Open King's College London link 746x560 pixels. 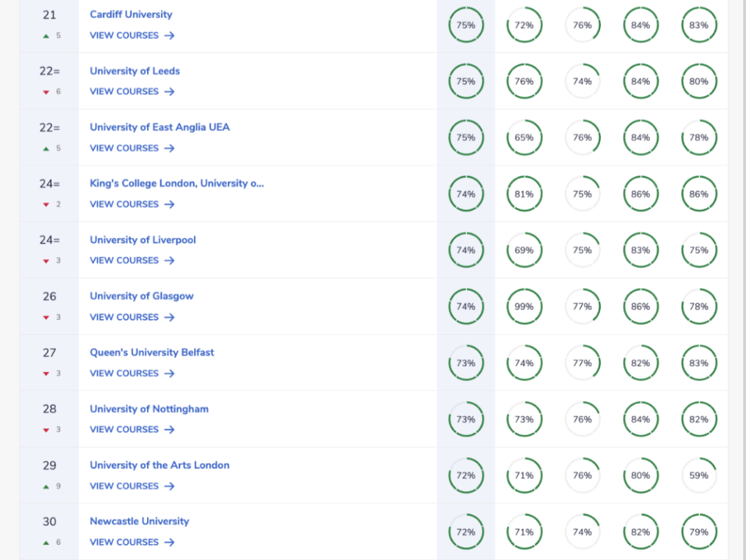[x=176, y=184]
